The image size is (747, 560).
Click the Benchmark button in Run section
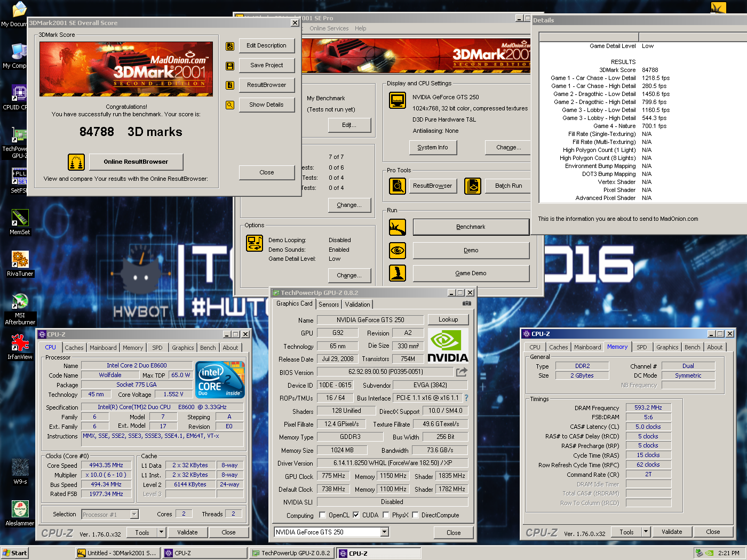pos(471,227)
